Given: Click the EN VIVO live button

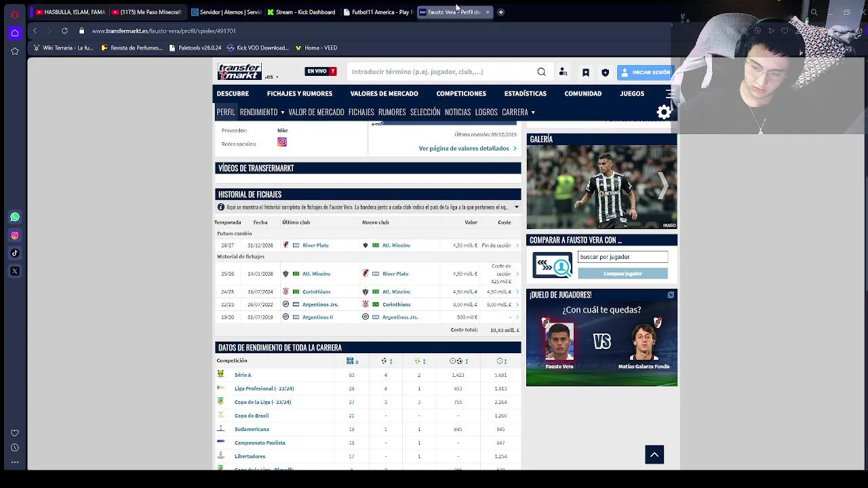Looking at the screenshot, I should click(x=321, y=71).
